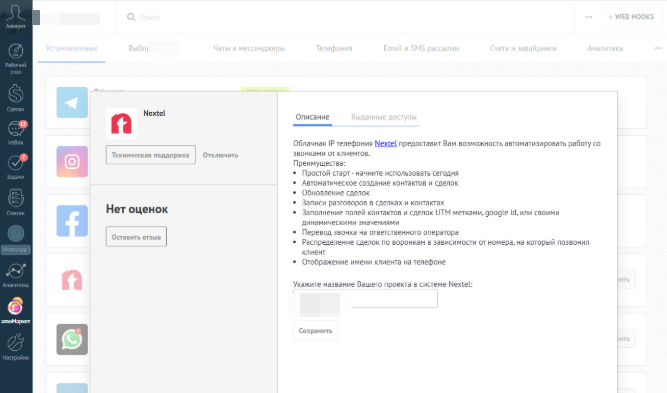Click the Оставить отзыв button
The image size is (667, 393).
click(x=136, y=237)
